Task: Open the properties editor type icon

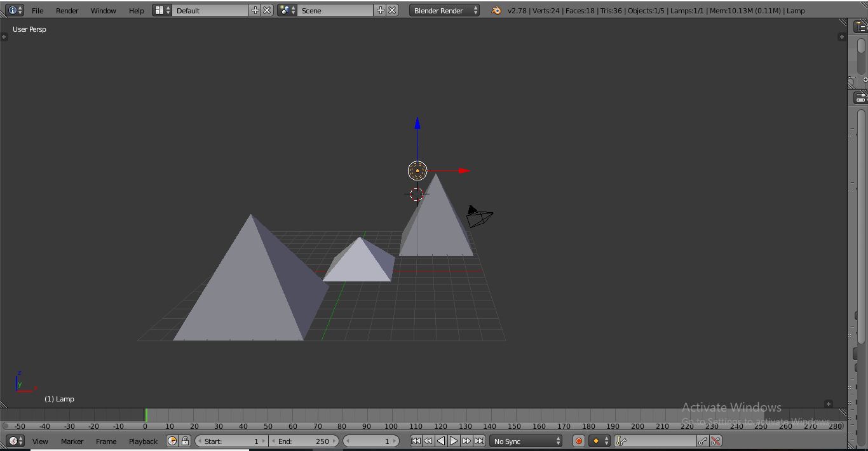Action: pyautogui.click(x=861, y=98)
